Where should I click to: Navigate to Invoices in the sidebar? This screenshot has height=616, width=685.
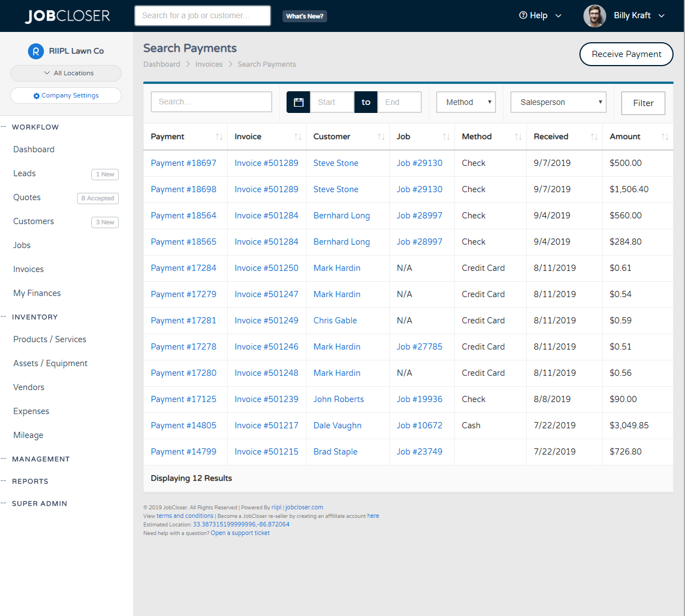[28, 269]
